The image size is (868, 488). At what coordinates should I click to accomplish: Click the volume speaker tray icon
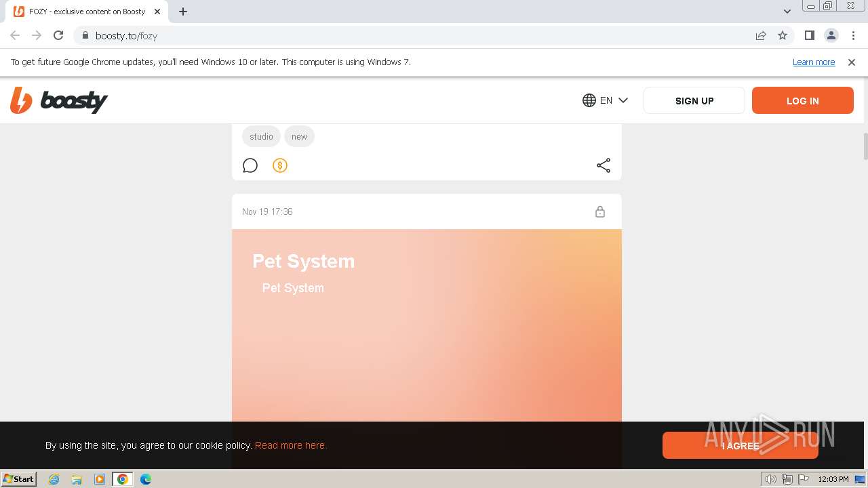pos(770,479)
